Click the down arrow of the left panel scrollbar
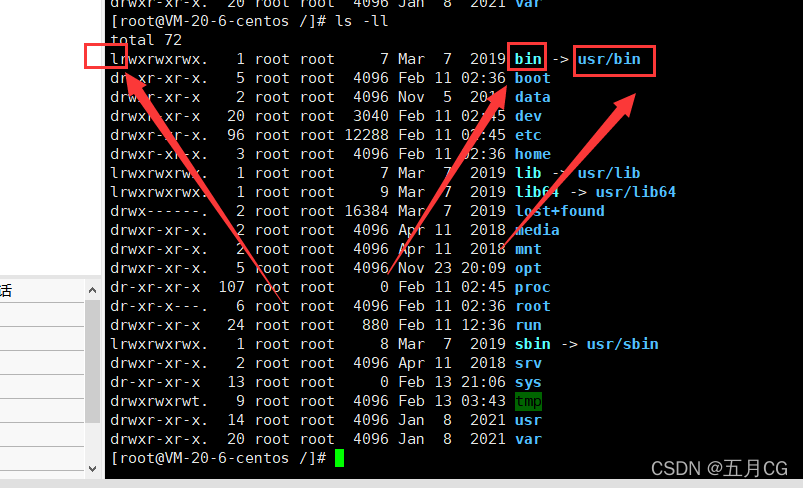 [92, 469]
